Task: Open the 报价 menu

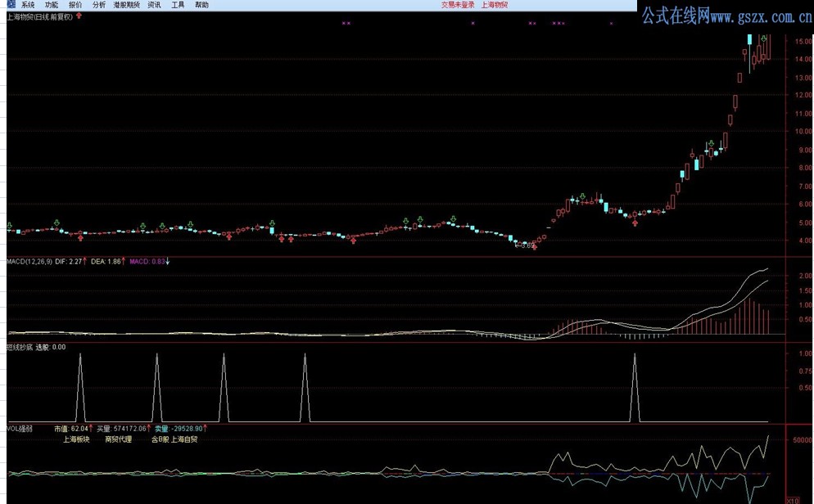Action: [75, 5]
